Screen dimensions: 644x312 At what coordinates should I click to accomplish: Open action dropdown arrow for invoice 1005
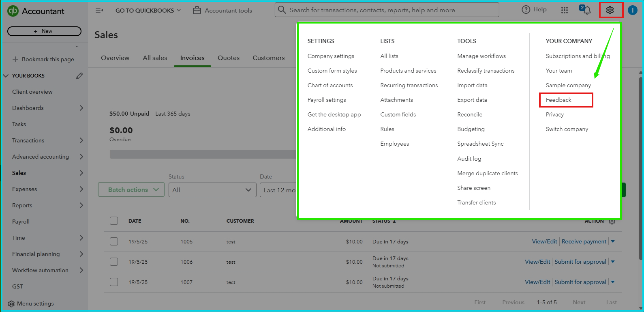[613, 241]
